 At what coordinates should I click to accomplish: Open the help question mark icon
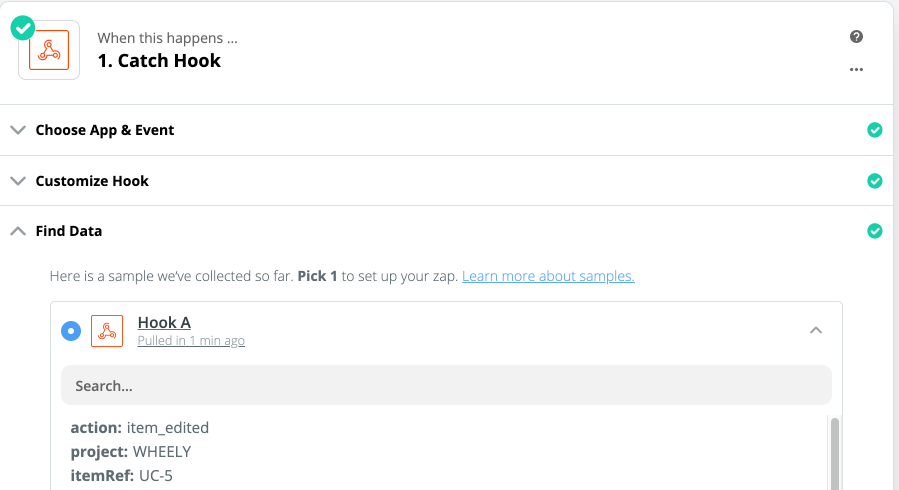pyautogui.click(x=856, y=37)
